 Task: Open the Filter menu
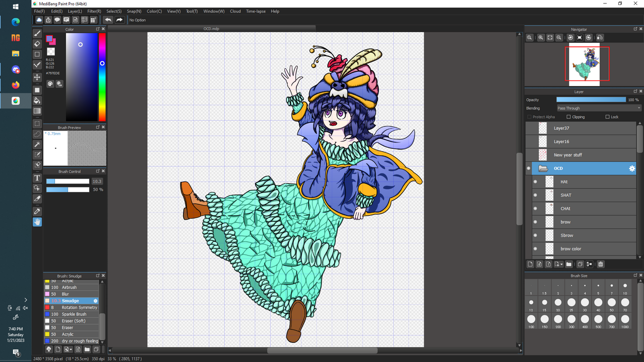point(94,11)
